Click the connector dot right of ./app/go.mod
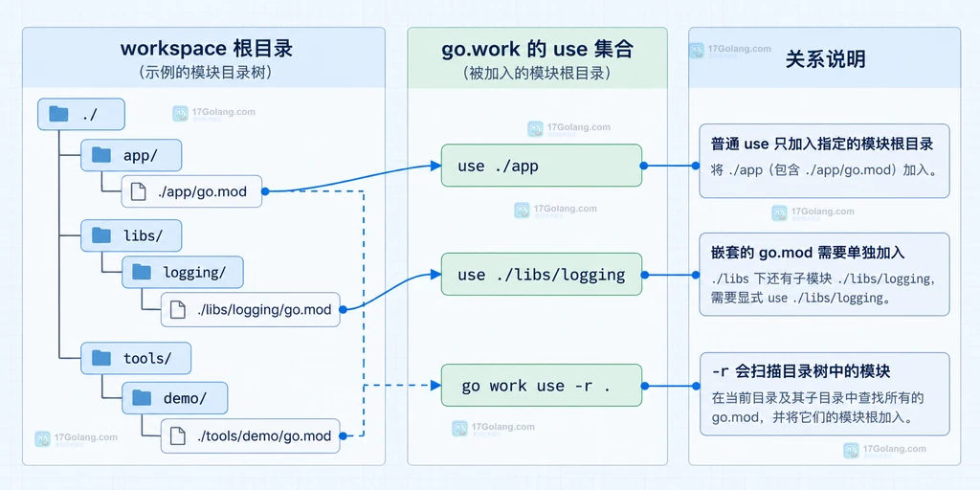Image resolution: width=980 pixels, height=490 pixels. coord(265,191)
